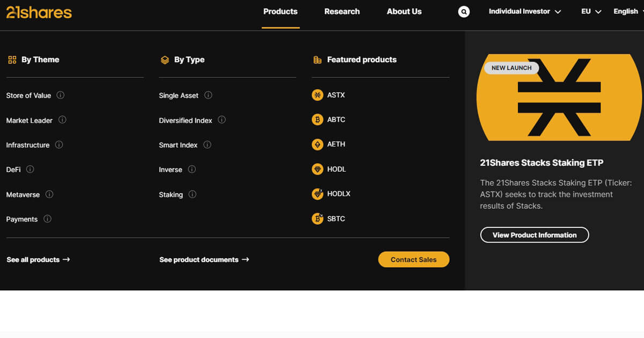The image size is (644, 338).
Task: Select the DeFi theme
Action: click(x=13, y=170)
